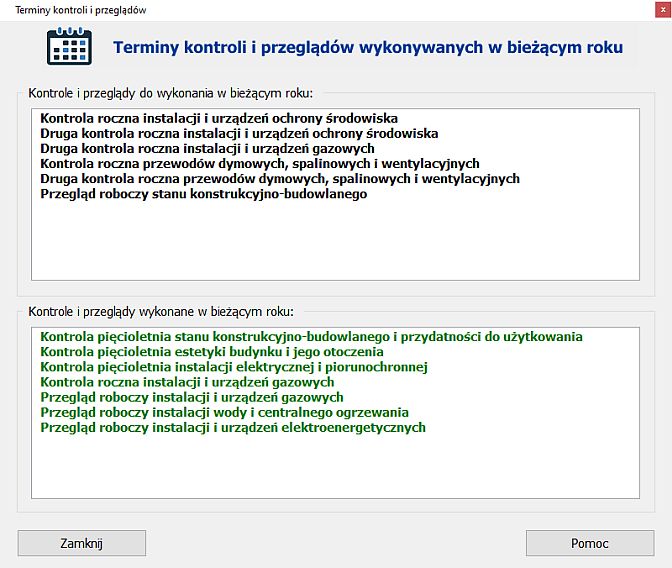Select 'Kontrola roczna instalacji i urządzeń ochrony środowiska'

click(219, 118)
